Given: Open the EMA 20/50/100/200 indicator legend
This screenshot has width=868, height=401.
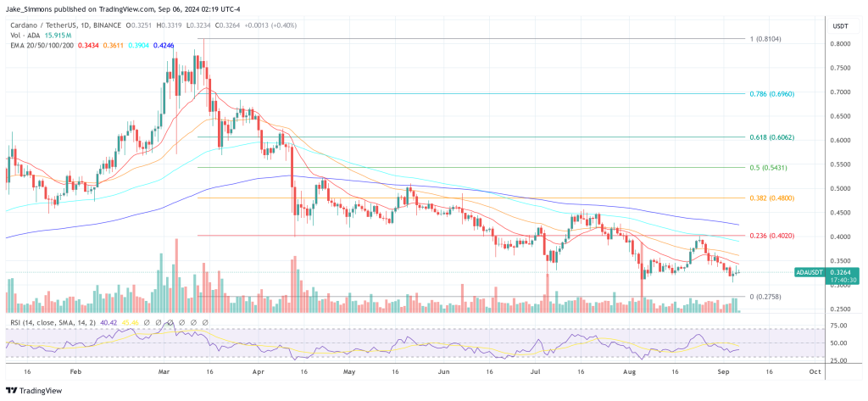Looking at the screenshot, I should [39, 46].
